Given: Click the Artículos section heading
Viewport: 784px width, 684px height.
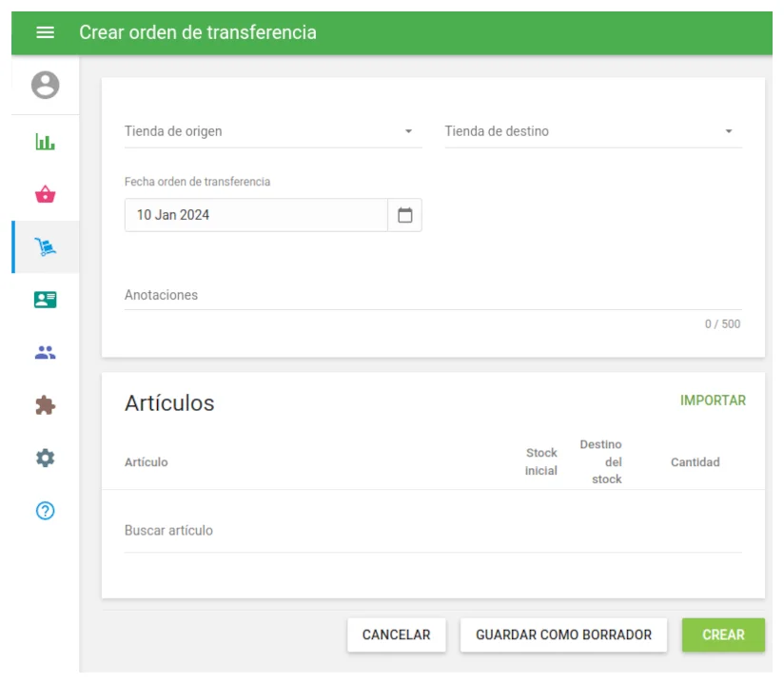Looking at the screenshot, I should point(169,403).
